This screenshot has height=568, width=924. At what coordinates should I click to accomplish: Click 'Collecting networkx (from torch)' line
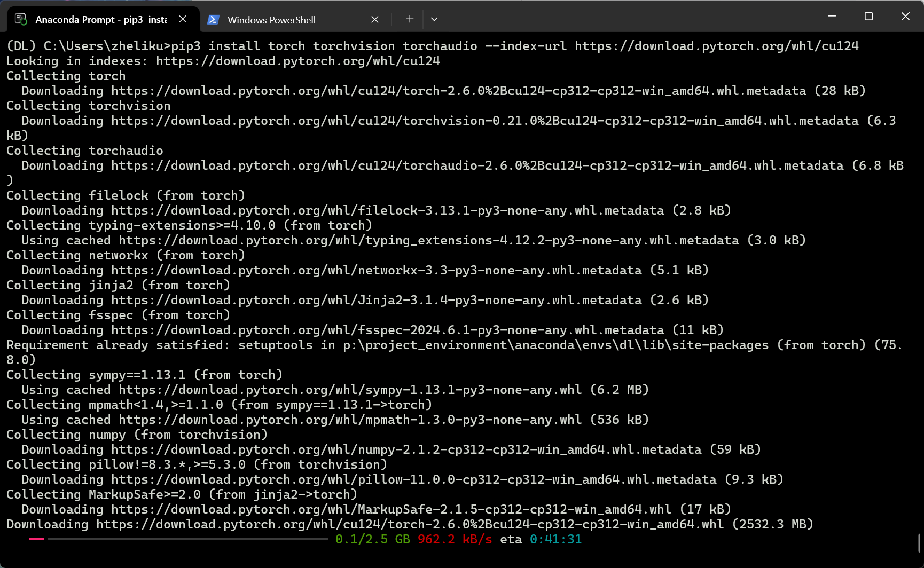coord(126,255)
